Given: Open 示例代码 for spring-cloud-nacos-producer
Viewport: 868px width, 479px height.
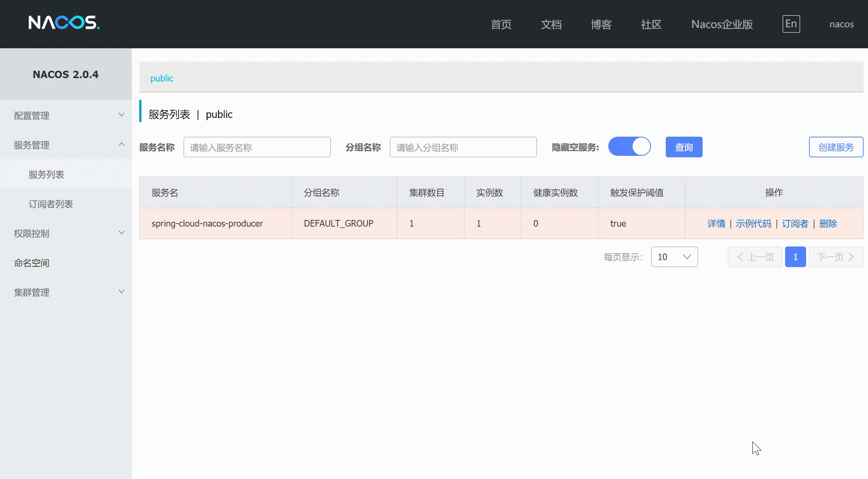Looking at the screenshot, I should coord(753,223).
